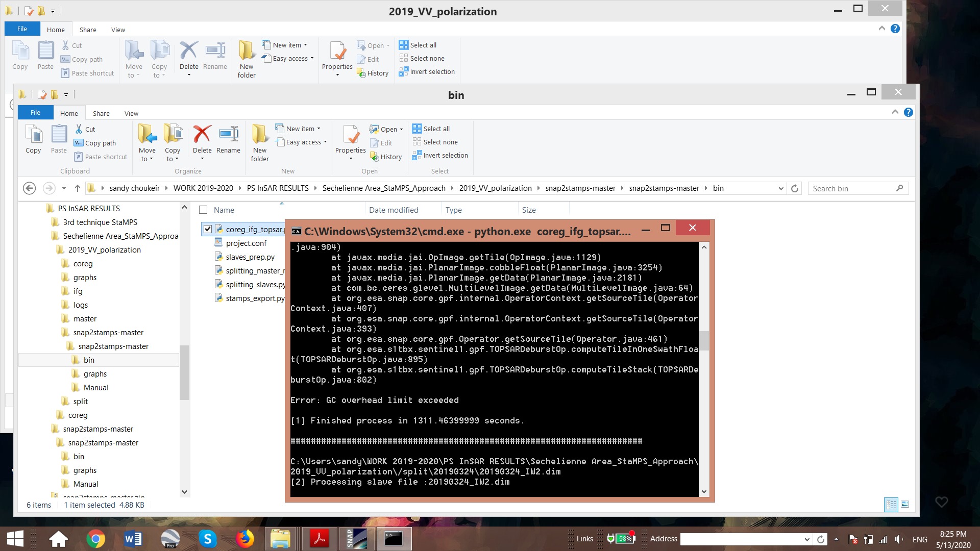This screenshot has height=551, width=980.
Task: Click the Delete icon in bin ribbon
Action: [202, 135]
